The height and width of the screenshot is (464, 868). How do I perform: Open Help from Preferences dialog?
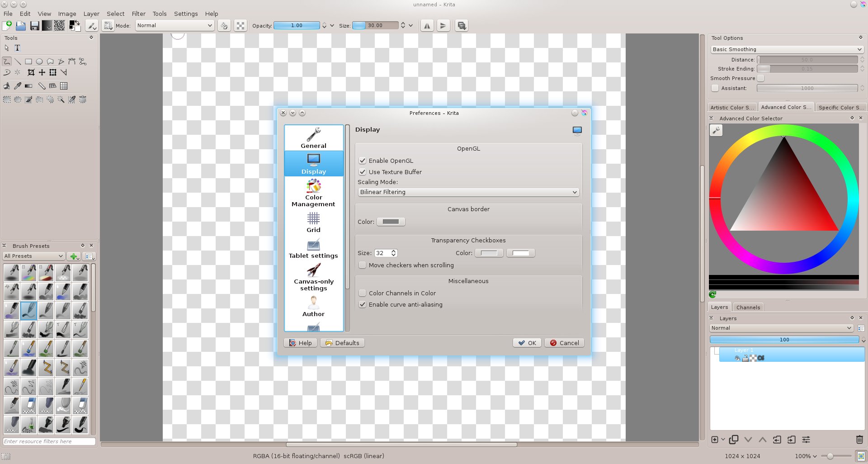301,343
